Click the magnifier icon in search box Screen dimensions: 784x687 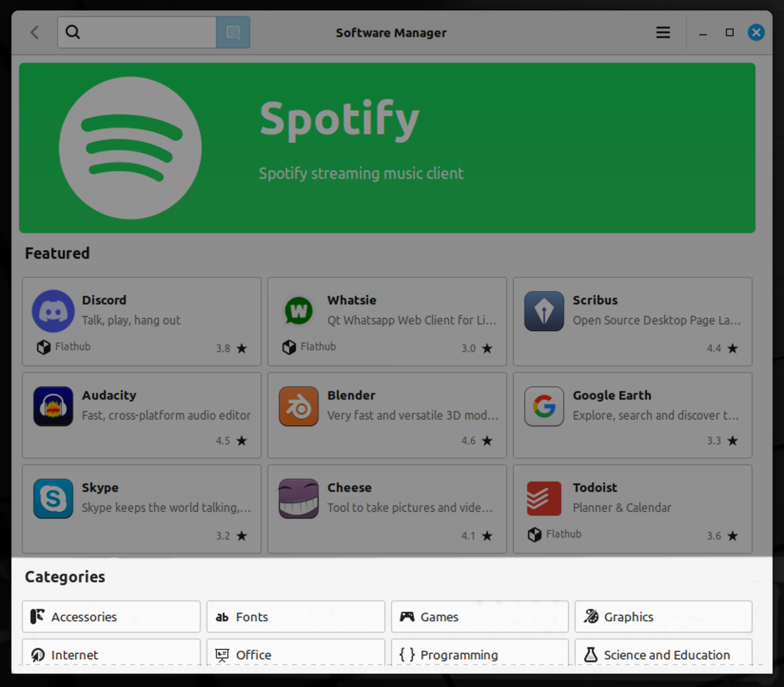tap(73, 32)
